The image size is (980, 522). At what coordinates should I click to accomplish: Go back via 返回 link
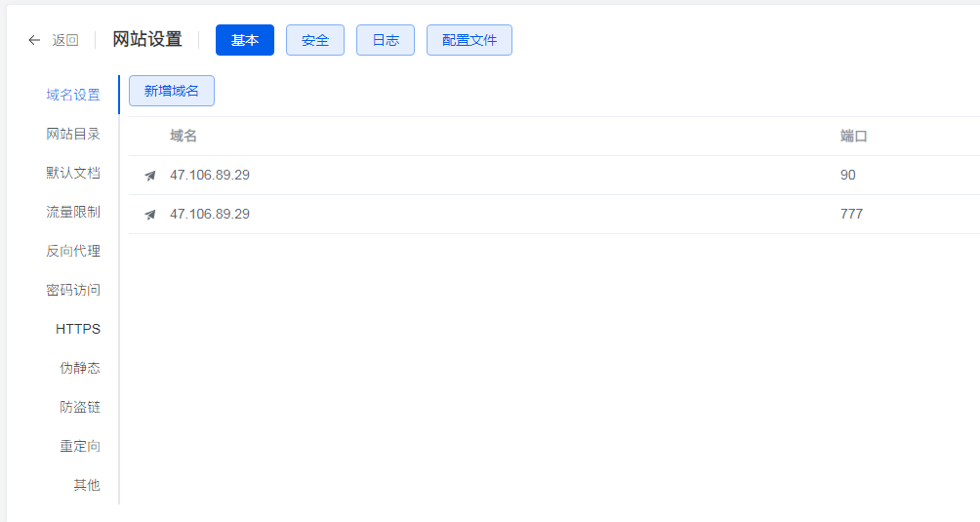[65, 40]
